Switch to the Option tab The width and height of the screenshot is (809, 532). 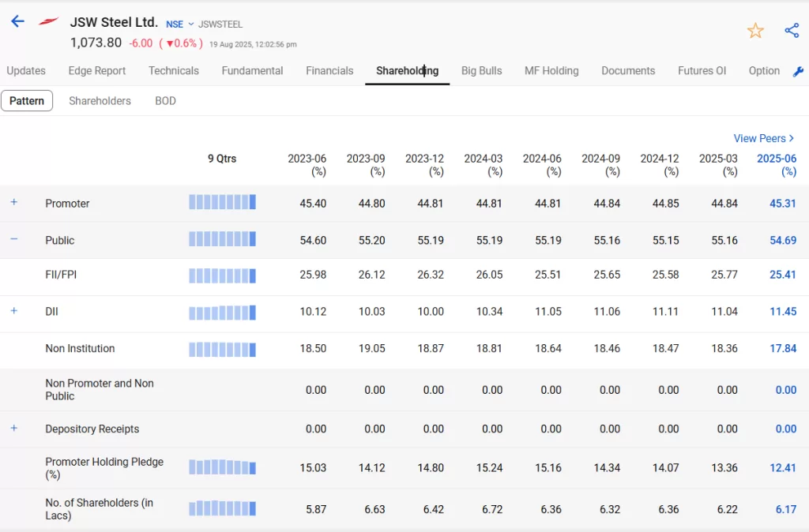[x=764, y=70]
